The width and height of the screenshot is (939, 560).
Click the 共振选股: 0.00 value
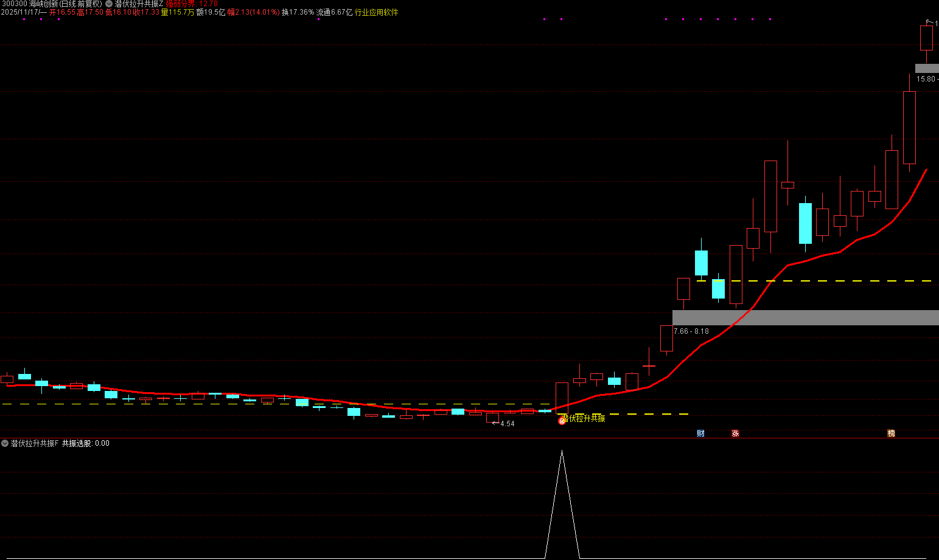pos(86,443)
